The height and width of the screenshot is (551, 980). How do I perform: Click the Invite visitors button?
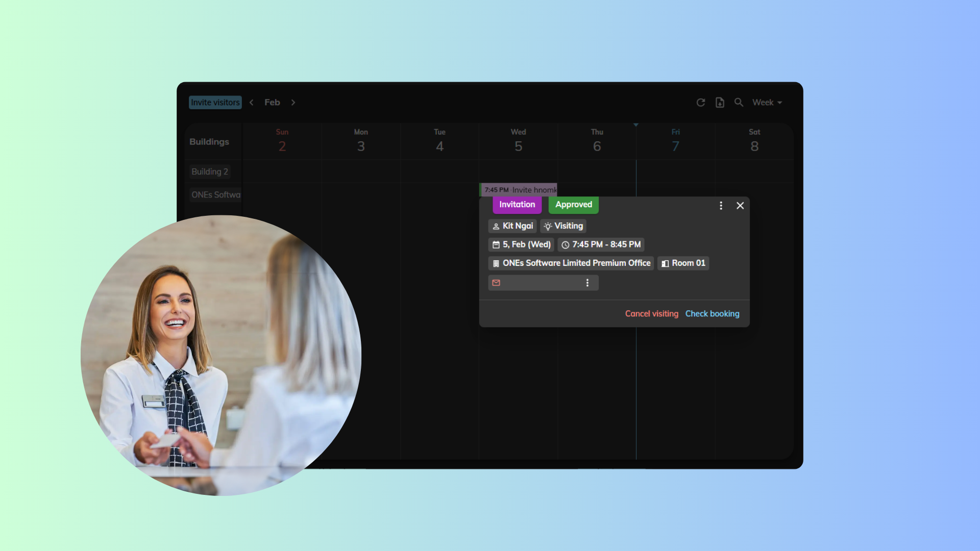tap(215, 103)
